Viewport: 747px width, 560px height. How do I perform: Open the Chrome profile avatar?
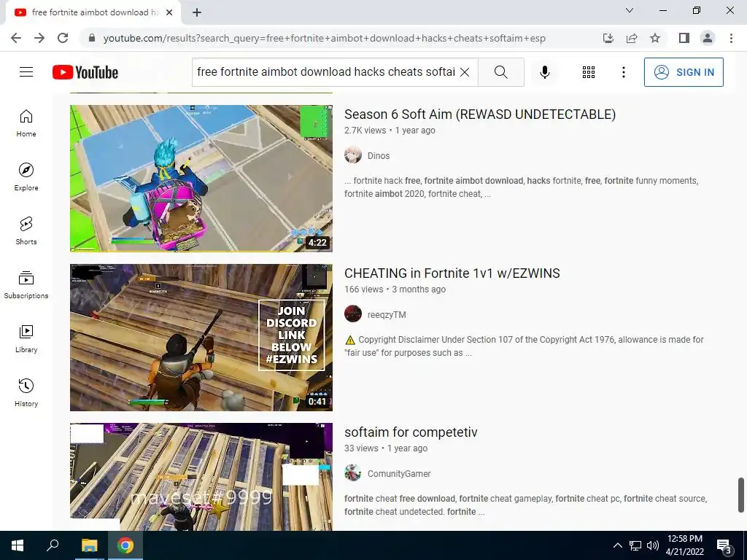[x=708, y=38]
